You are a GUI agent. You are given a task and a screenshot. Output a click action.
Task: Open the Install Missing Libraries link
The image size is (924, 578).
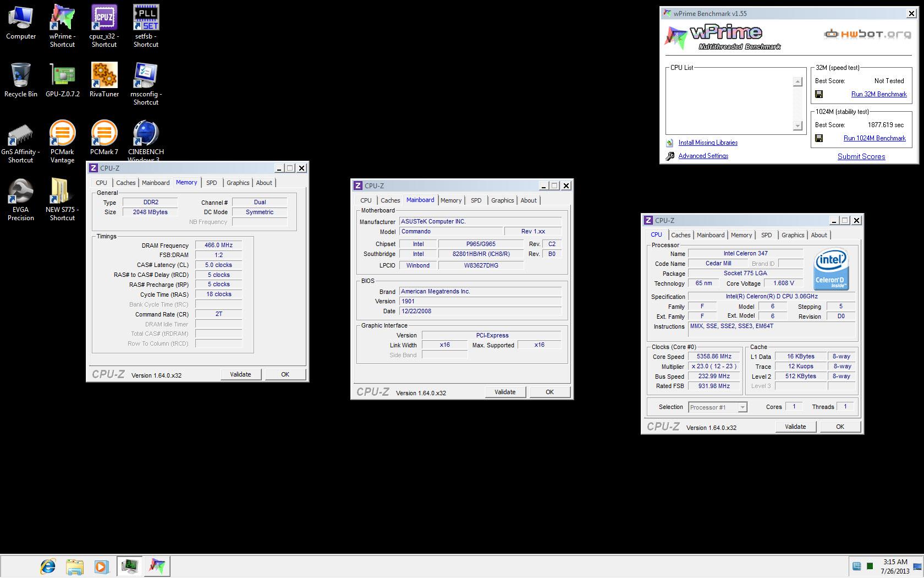[x=708, y=143]
